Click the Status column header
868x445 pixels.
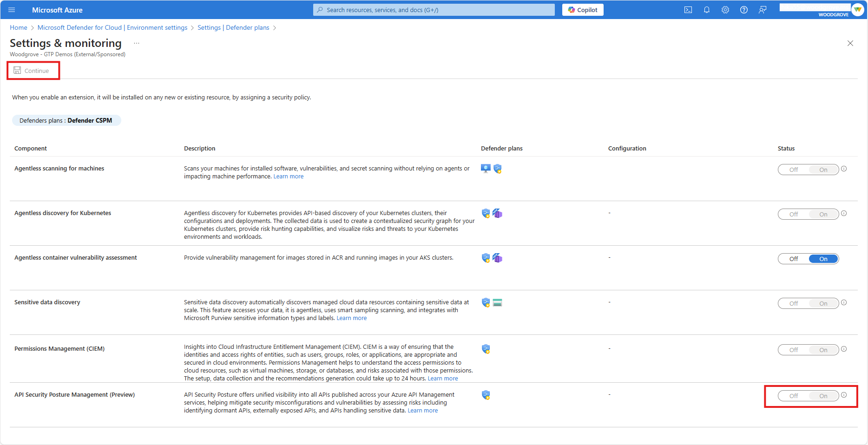786,149
